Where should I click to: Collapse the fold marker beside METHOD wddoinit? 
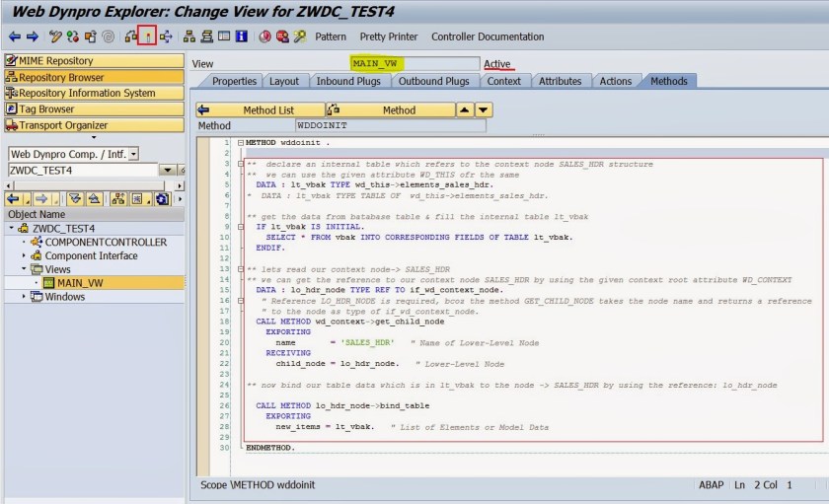pos(241,144)
